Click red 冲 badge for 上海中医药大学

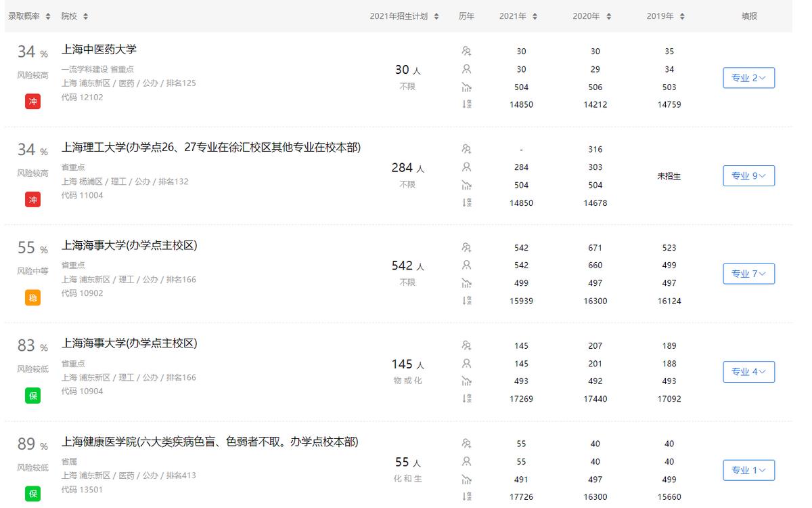pos(32,102)
